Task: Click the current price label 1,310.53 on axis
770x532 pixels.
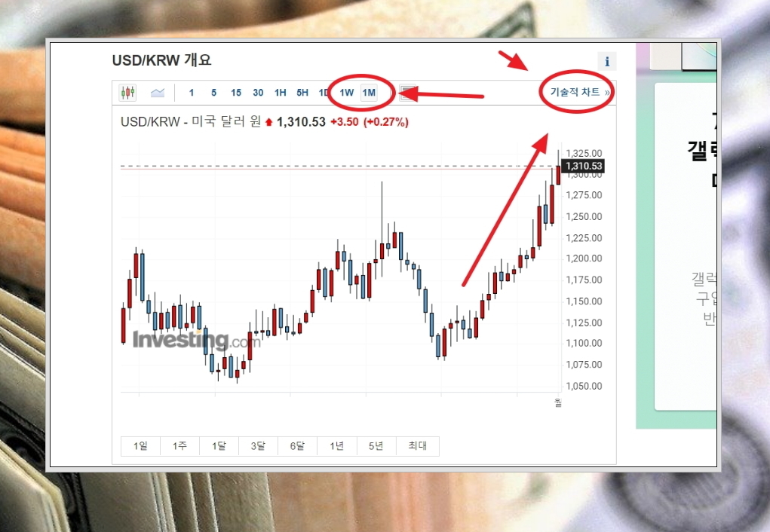Action: click(584, 166)
